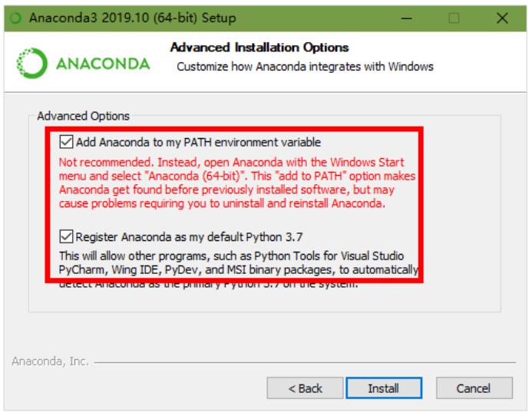Click the 'Anaconda, Inc.' footer text
The width and height of the screenshot is (532, 419).
click(x=50, y=361)
